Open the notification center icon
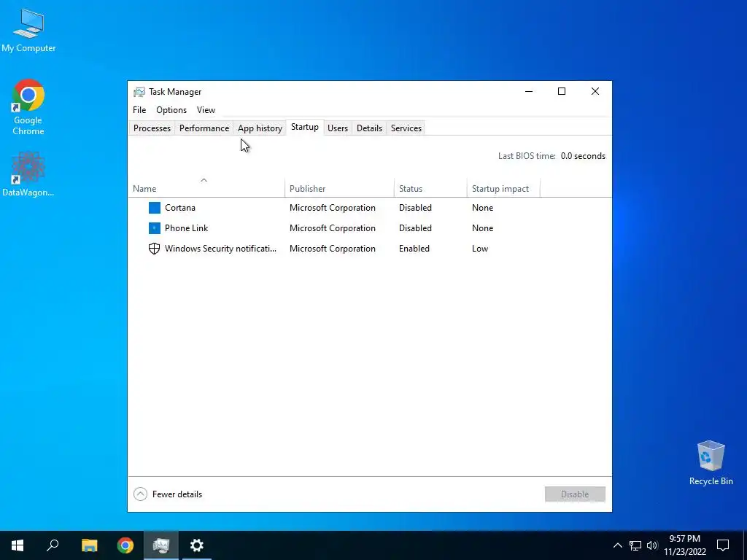Viewport: 747px width, 560px height. [x=723, y=545]
